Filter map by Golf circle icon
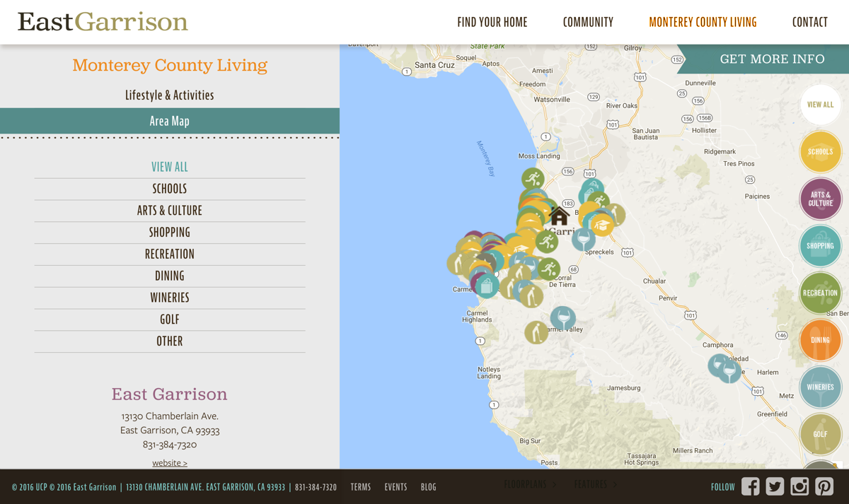849x504 pixels. (821, 434)
